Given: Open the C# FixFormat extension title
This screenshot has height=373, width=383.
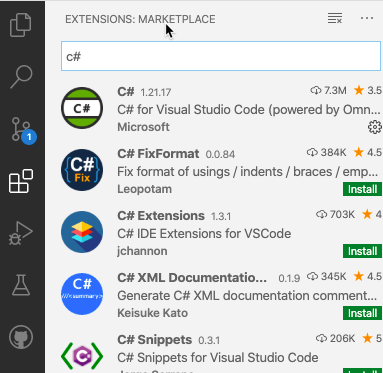Looking at the screenshot, I should [x=158, y=154].
